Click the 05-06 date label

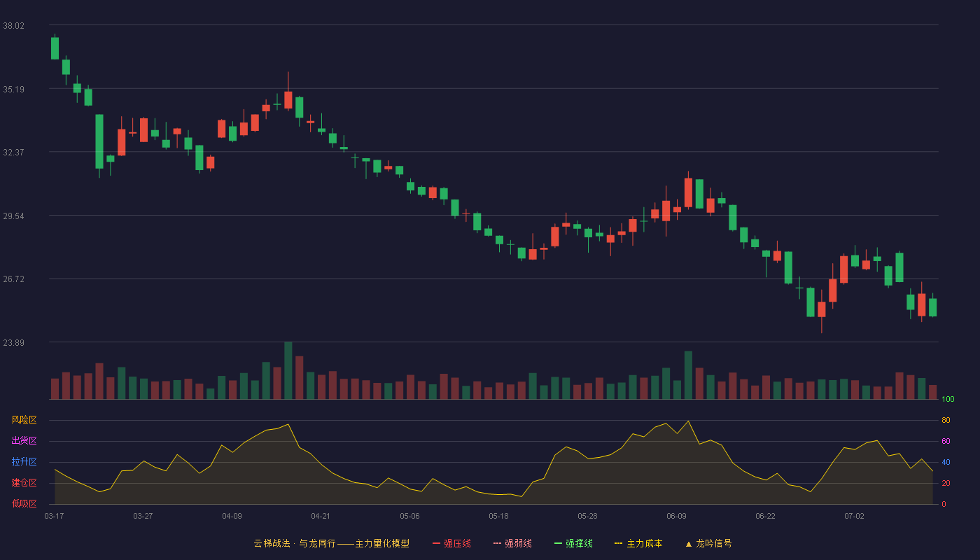(x=409, y=516)
